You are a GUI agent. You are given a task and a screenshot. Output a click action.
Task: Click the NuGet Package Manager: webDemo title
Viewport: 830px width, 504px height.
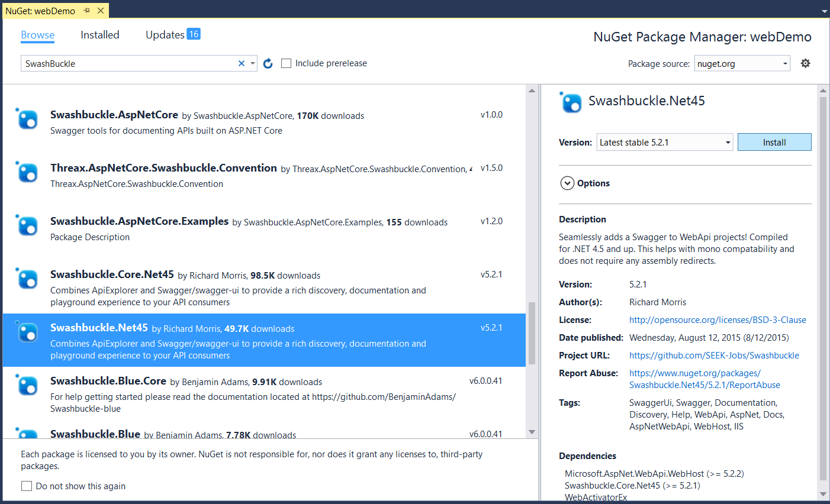(x=702, y=37)
